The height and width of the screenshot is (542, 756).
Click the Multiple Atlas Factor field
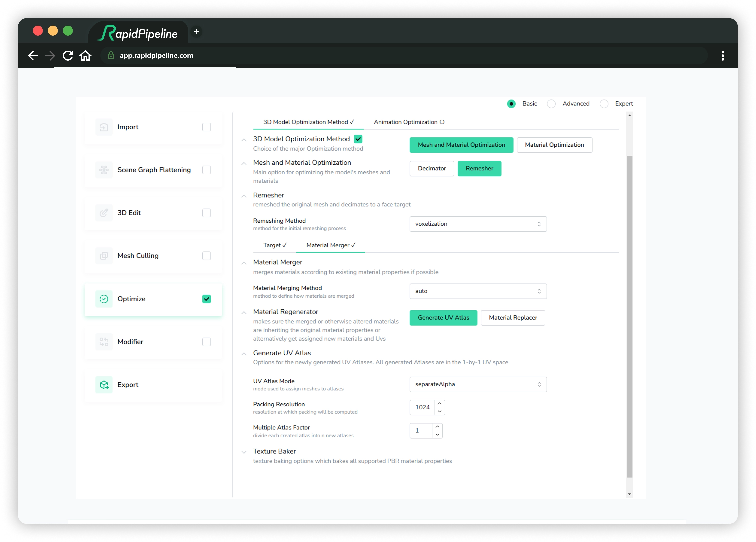[421, 431]
